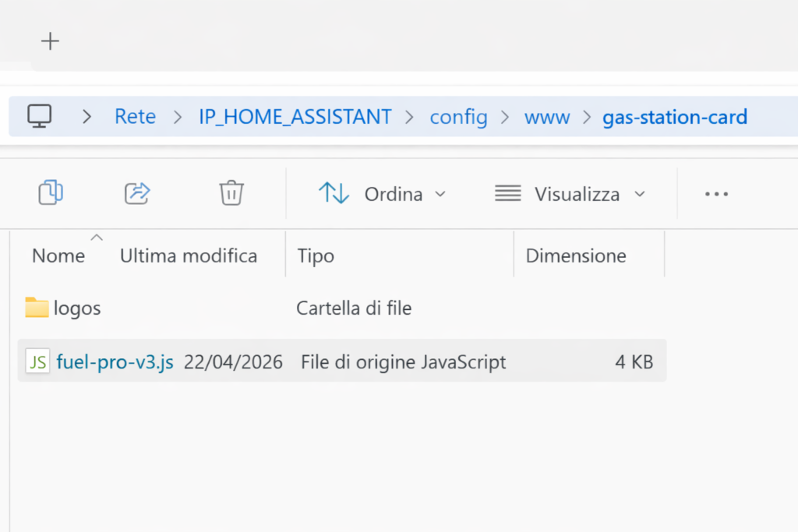Click the Visualizza view-lines icon

507,193
